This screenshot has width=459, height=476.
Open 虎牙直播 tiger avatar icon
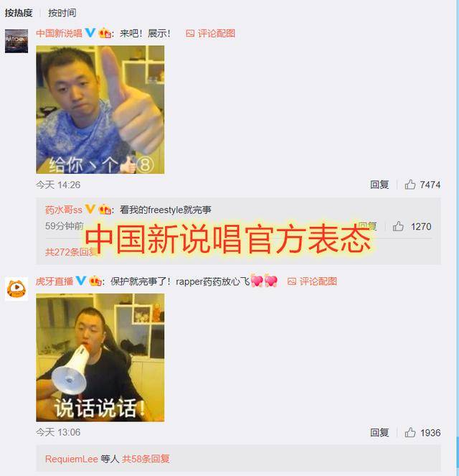pyautogui.click(x=16, y=289)
